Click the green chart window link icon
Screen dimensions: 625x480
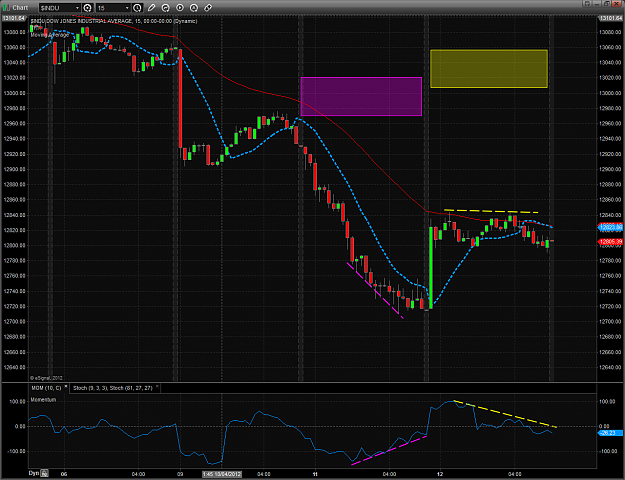point(6,8)
